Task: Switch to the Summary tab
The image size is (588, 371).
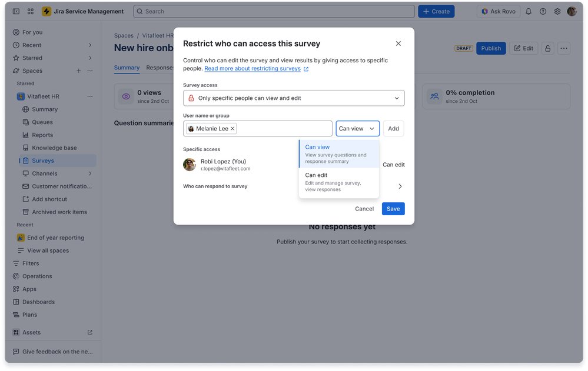Action: (127, 68)
